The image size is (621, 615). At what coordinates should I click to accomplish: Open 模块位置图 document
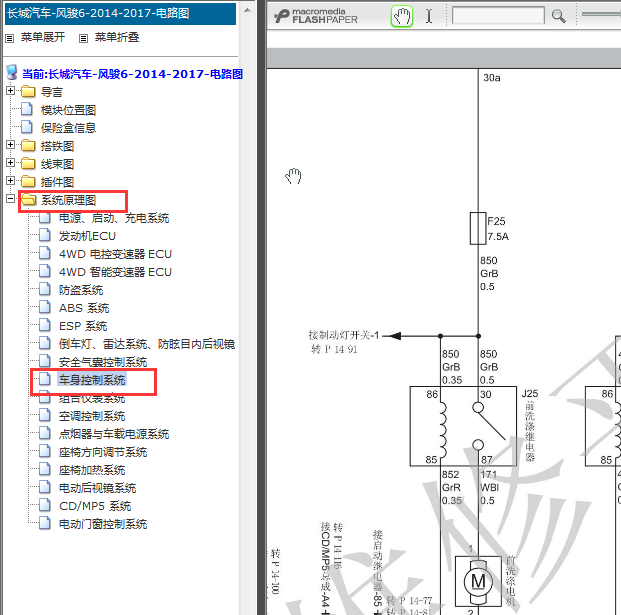tap(69, 110)
